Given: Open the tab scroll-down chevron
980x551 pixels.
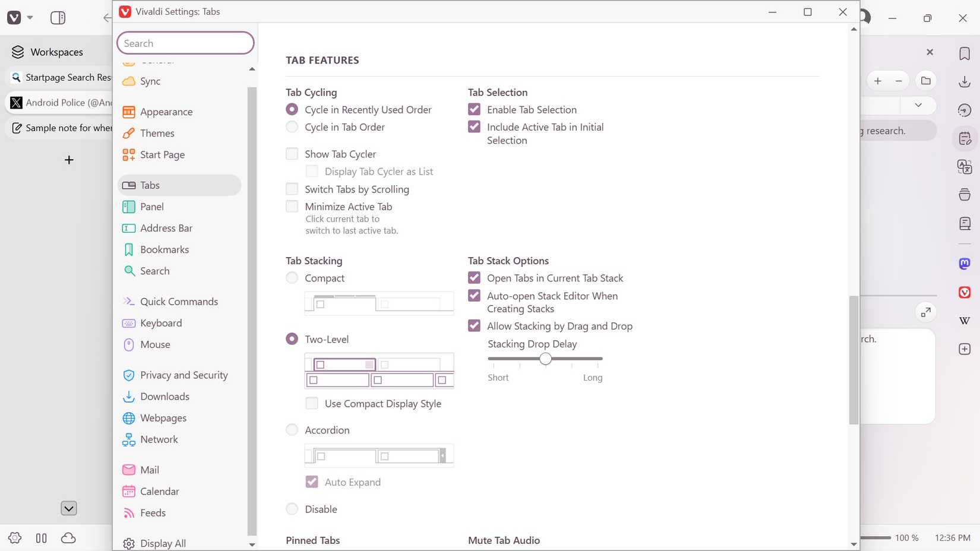Looking at the screenshot, I should (x=68, y=508).
